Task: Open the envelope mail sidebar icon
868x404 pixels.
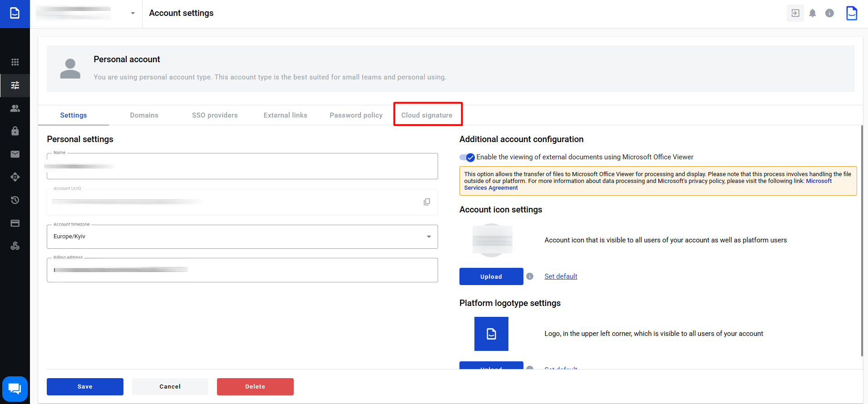Action: click(15, 154)
